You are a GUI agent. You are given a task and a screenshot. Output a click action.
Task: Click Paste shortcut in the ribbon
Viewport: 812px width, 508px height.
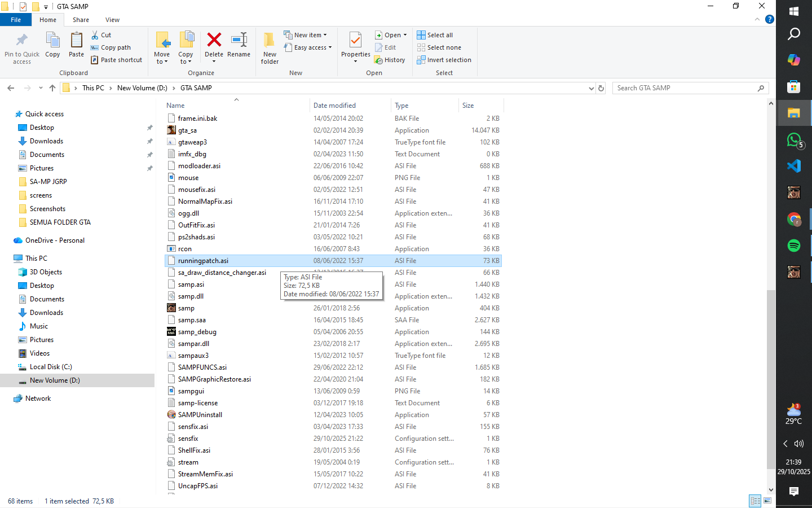click(116, 60)
